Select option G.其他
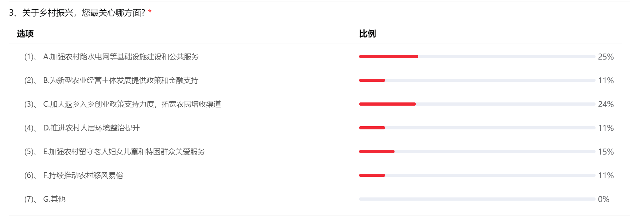This screenshot has width=644, height=218. click(54, 199)
